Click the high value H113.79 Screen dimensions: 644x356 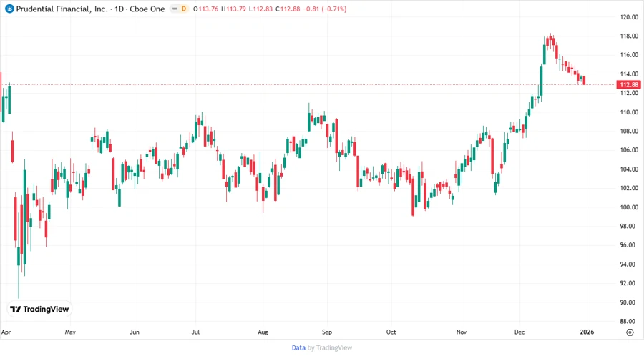(x=234, y=9)
